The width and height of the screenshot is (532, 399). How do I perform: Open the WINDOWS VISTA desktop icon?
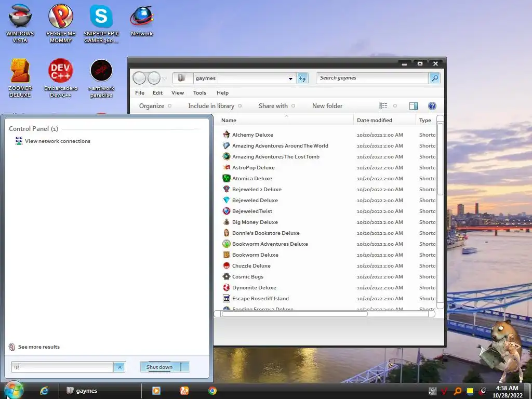click(x=20, y=23)
